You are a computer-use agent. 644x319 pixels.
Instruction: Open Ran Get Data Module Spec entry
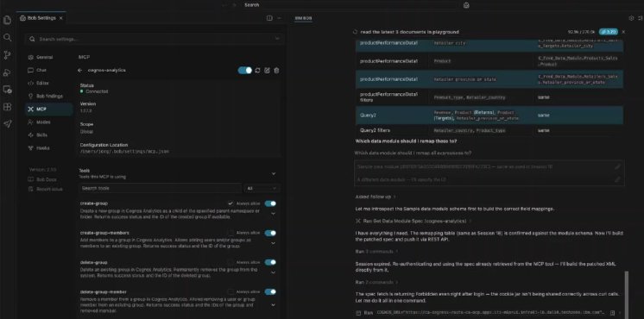413,221
